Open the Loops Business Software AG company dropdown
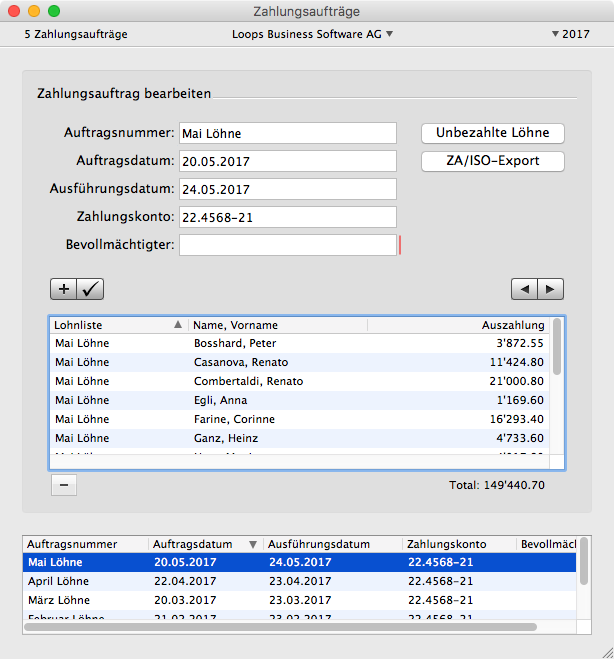 click(x=312, y=34)
